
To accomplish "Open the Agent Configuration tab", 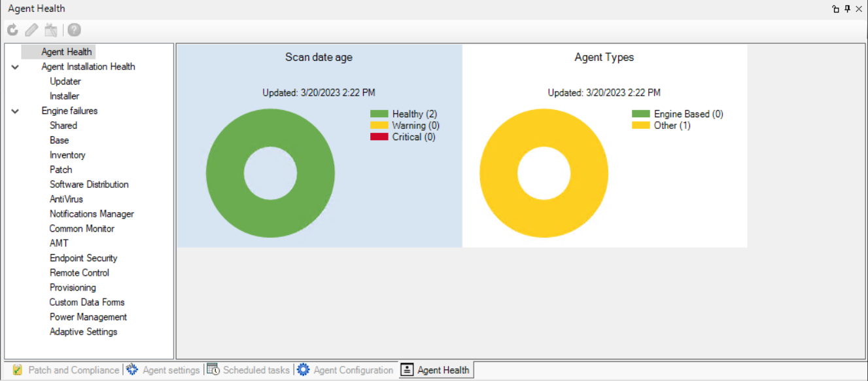I will click(353, 370).
